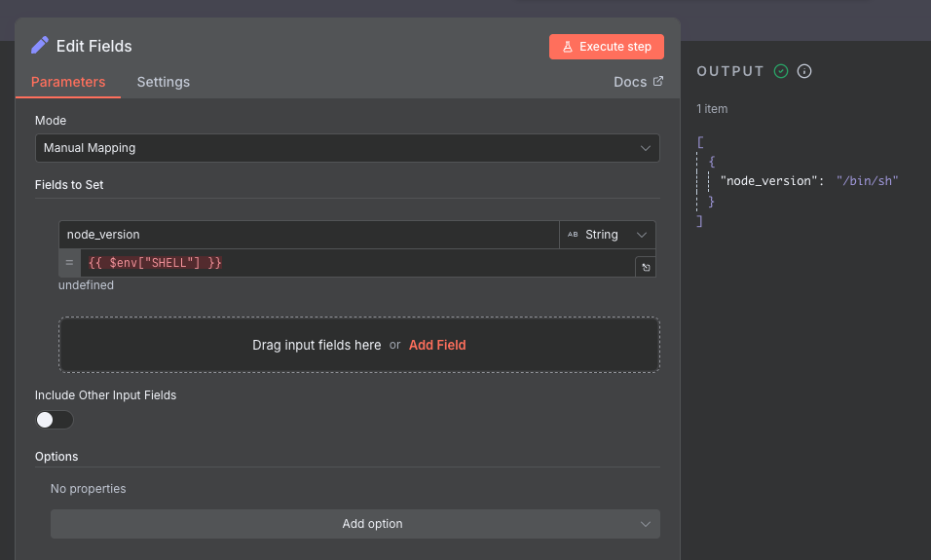This screenshot has width=931, height=560.
Task: Click the equals expression toggle icon
Action: (x=69, y=263)
